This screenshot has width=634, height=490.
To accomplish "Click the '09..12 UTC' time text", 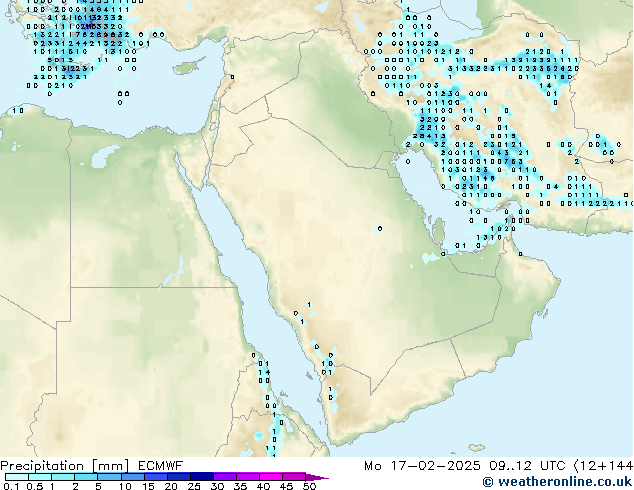I will coord(527,466).
